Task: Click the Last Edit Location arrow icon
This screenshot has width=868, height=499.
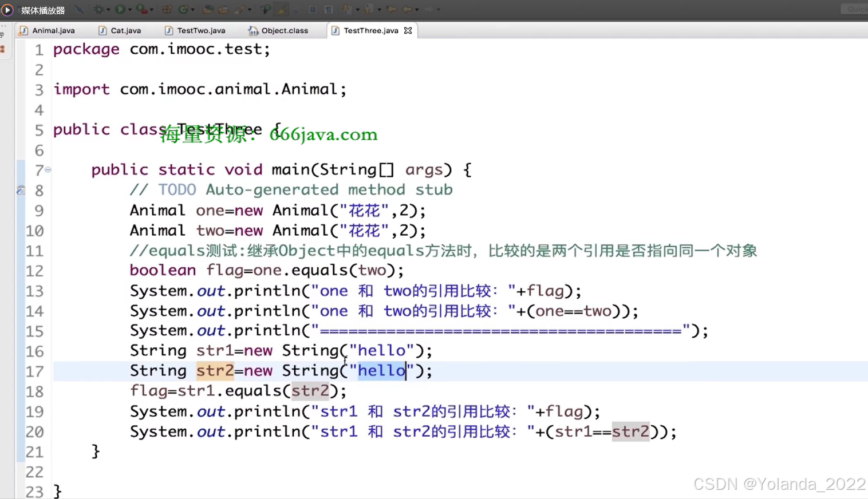Action: [392, 10]
